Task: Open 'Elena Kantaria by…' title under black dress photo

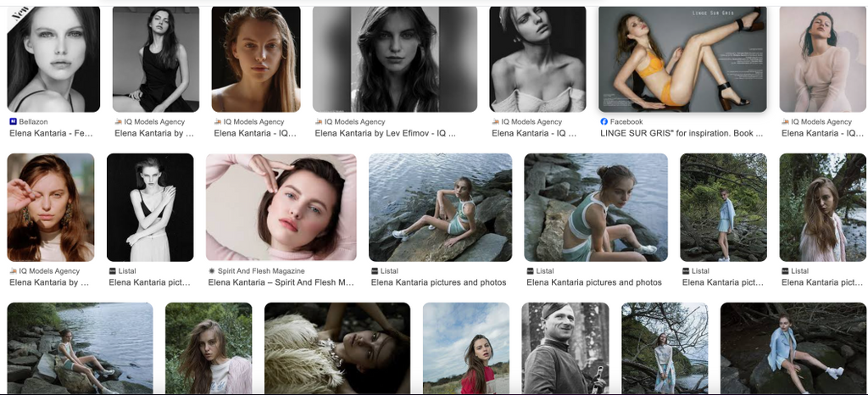Action: (x=154, y=133)
